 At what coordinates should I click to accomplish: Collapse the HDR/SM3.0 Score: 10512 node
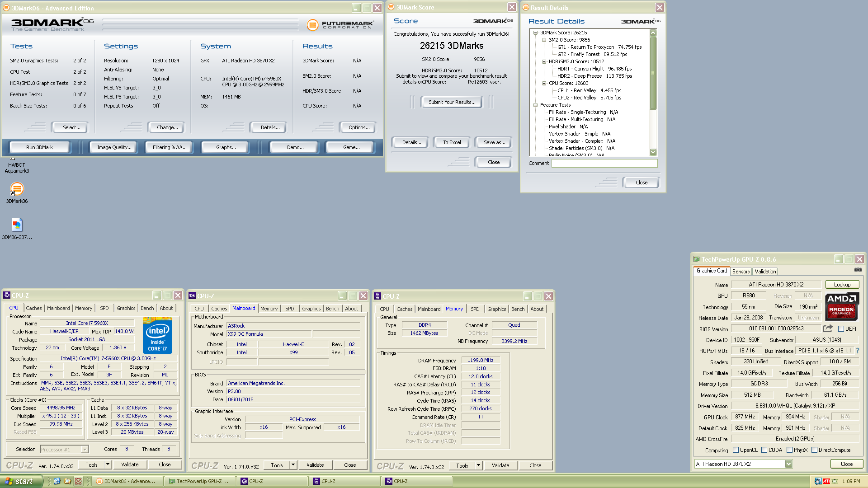[x=544, y=61]
